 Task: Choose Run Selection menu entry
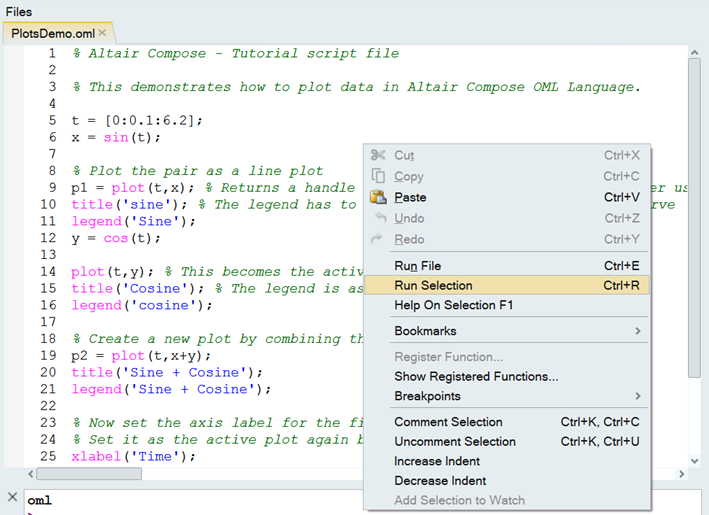pyautogui.click(x=433, y=285)
